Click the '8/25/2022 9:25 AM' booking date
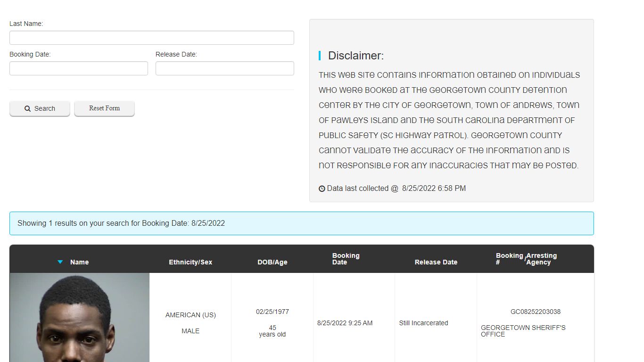This screenshot has height=362, width=644. (x=345, y=323)
